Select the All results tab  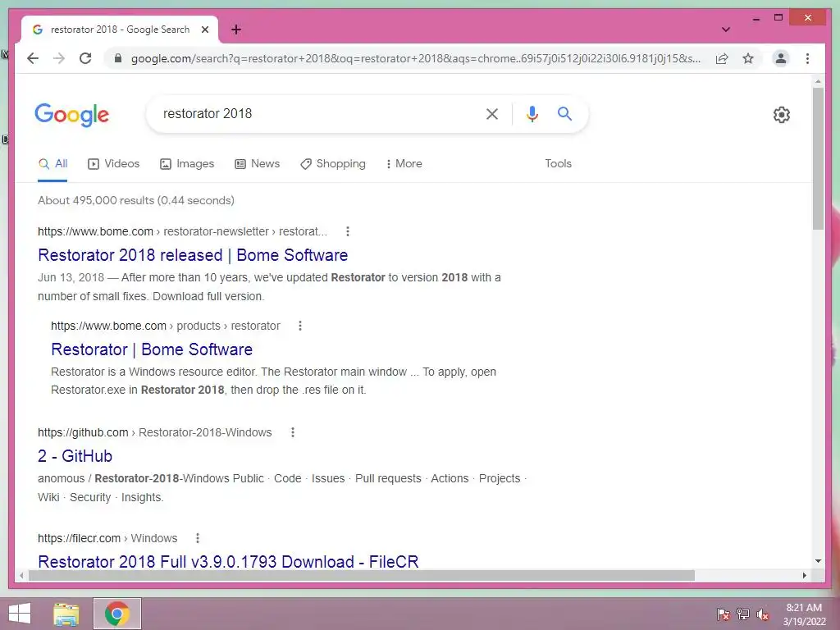coord(52,164)
